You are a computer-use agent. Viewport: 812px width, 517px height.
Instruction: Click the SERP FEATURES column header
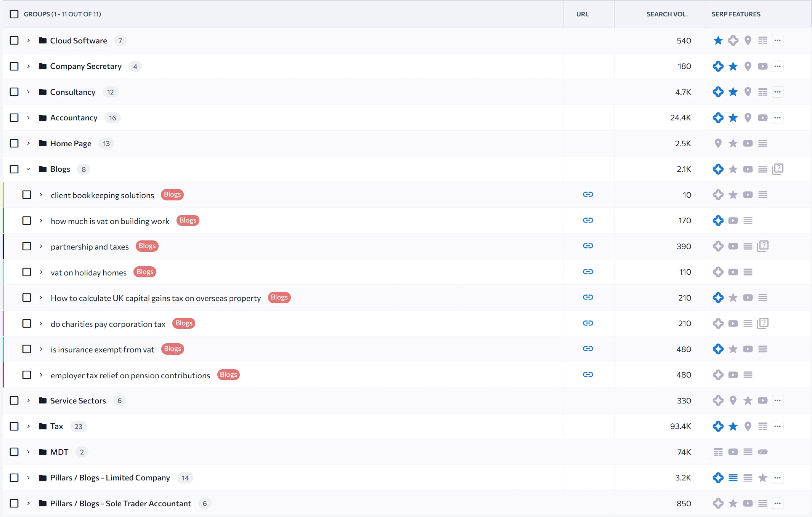[736, 14]
